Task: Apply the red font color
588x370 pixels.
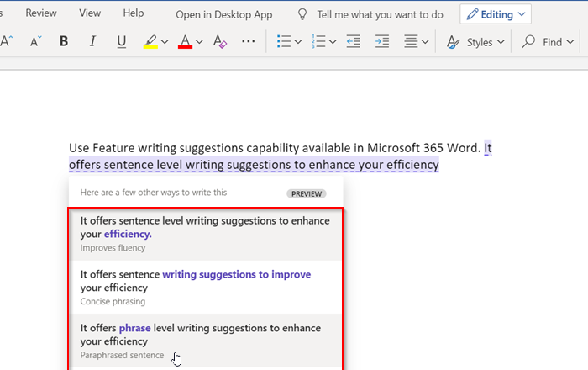Action: pos(186,42)
